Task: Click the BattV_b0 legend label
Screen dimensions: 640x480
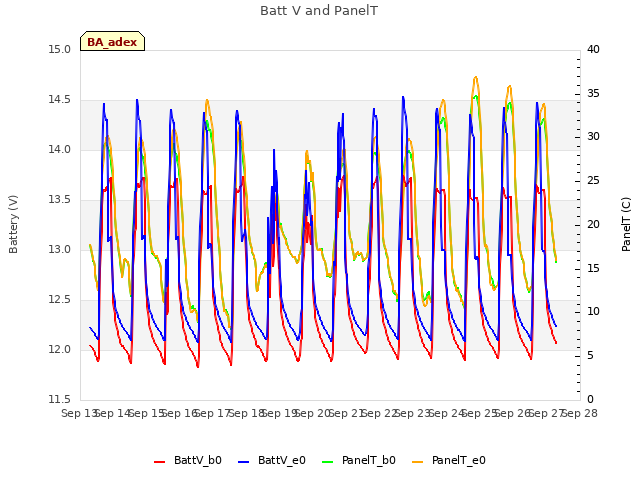Action: (198, 460)
